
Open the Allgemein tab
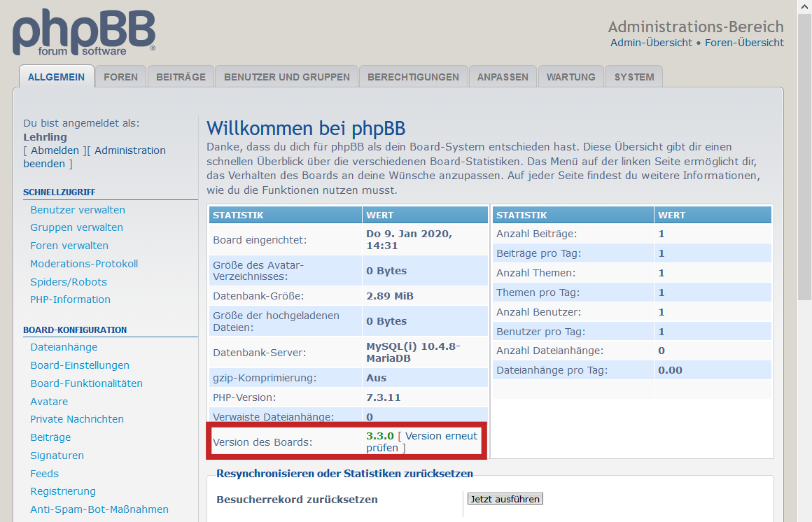pyautogui.click(x=57, y=77)
